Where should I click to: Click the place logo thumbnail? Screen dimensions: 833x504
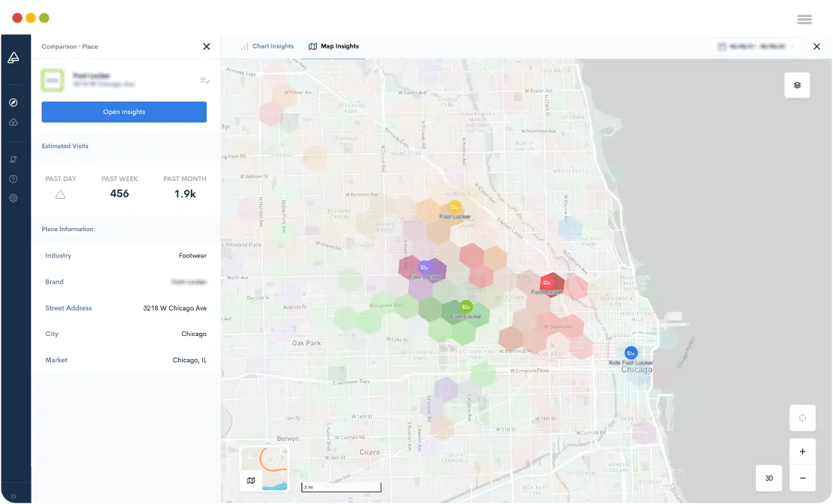[52, 80]
